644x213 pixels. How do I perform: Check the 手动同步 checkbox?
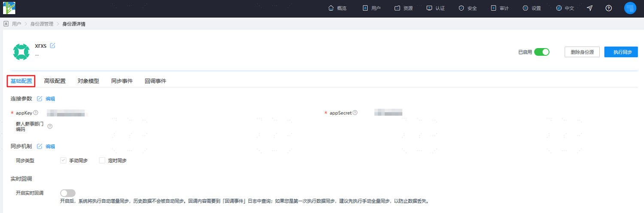pos(63,160)
